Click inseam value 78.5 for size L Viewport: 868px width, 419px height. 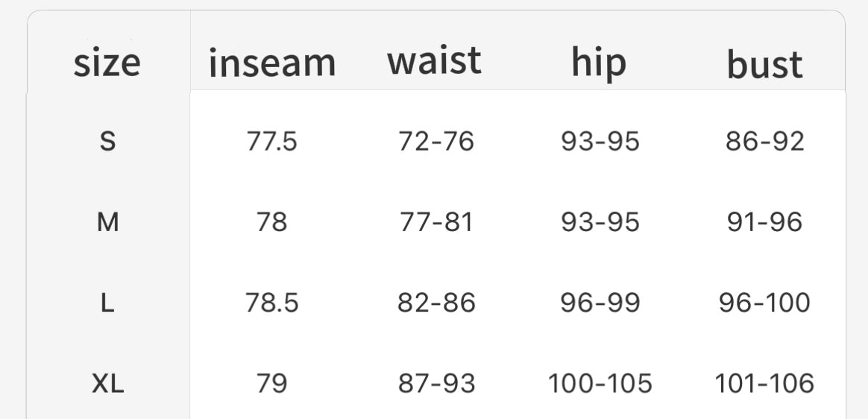tap(272, 303)
